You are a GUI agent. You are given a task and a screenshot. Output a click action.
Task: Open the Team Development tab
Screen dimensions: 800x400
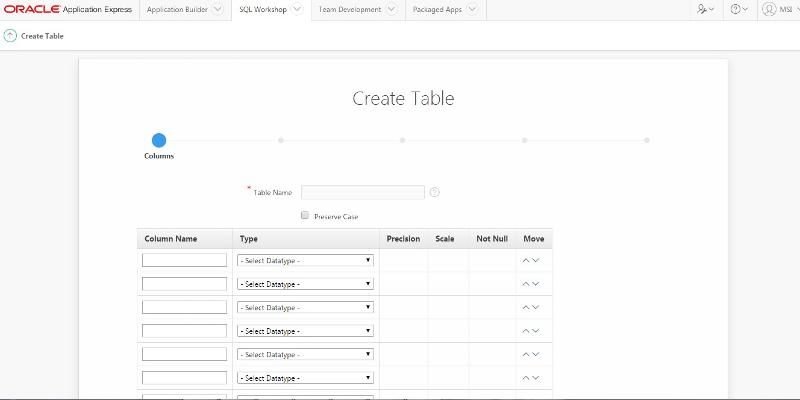click(x=349, y=9)
